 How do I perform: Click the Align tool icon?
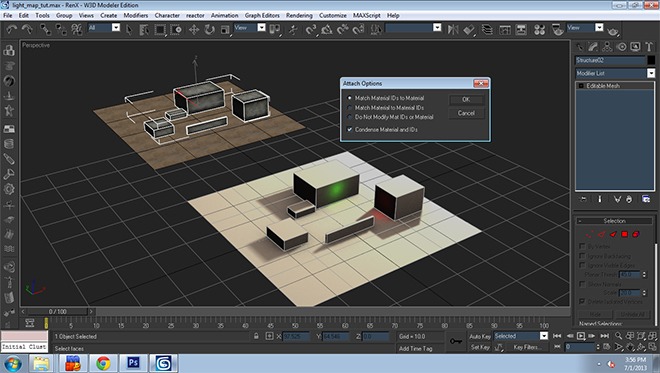pos(469,29)
